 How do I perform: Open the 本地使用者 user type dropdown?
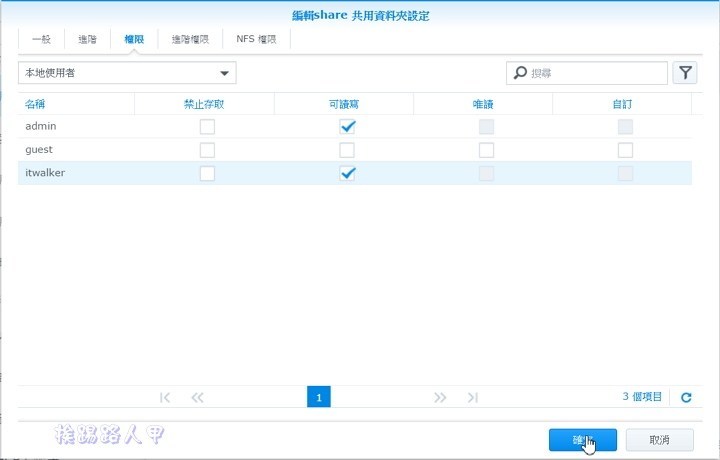coord(127,73)
